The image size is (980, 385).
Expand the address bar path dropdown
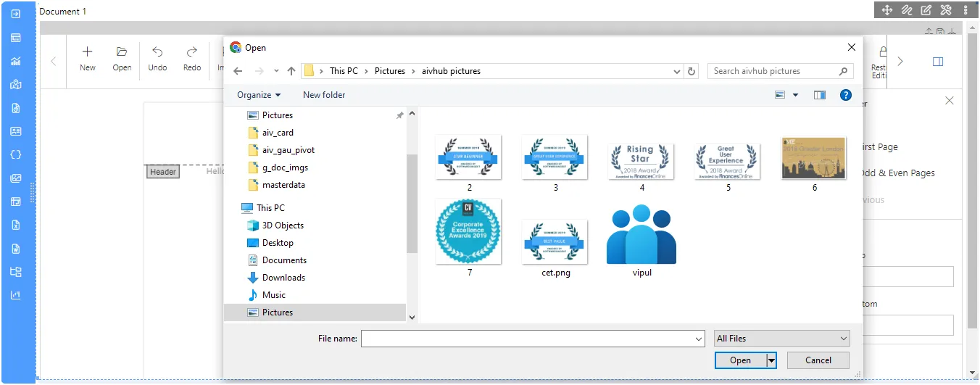click(677, 71)
